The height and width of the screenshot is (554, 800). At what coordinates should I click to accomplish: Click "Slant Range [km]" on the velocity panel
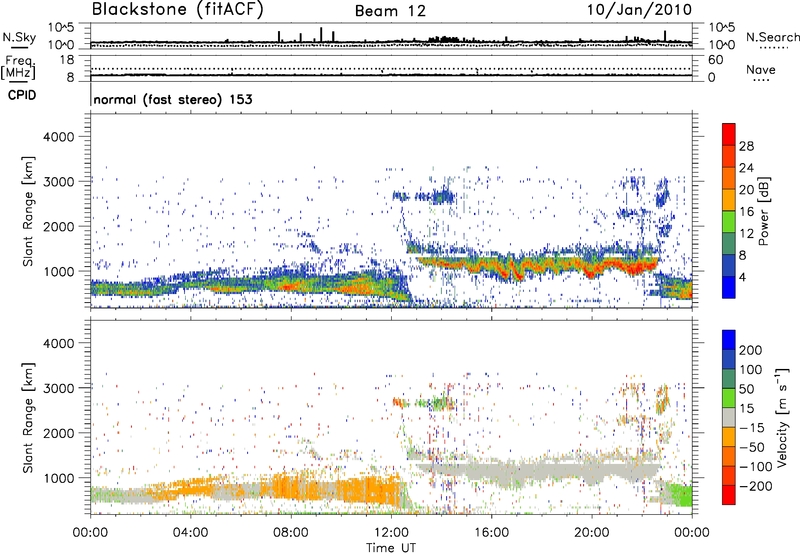pyautogui.click(x=28, y=418)
